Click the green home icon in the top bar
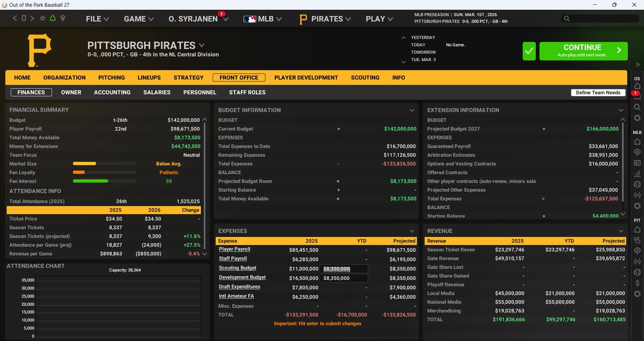The height and width of the screenshot is (341, 644). (x=53, y=18)
